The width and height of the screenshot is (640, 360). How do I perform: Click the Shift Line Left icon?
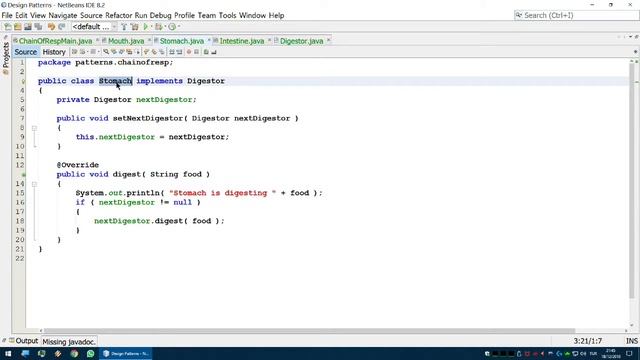click(x=172, y=52)
